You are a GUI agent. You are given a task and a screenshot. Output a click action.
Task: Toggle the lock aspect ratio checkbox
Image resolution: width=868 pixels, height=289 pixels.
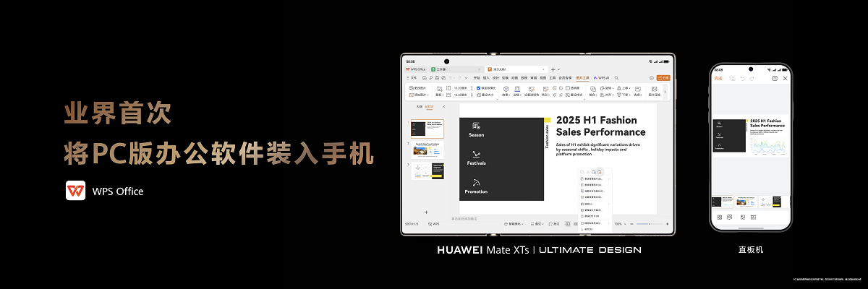point(479,88)
